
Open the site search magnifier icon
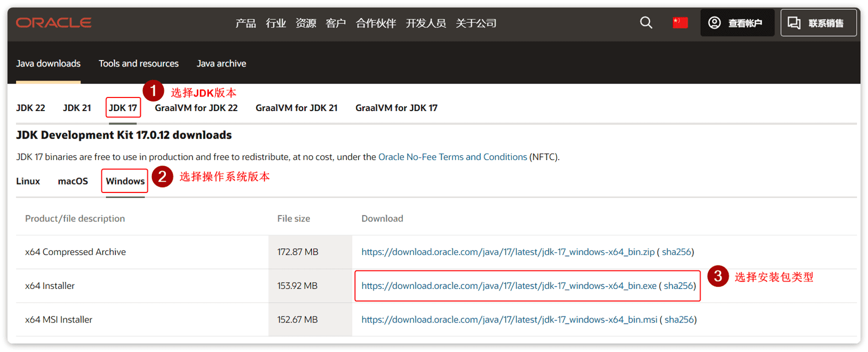click(646, 22)
